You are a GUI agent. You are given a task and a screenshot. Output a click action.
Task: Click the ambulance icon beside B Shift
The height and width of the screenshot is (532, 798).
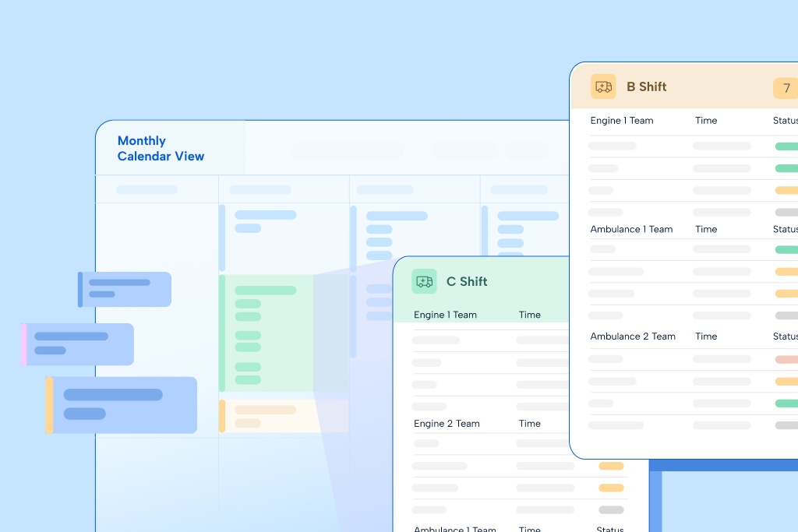pyautogui.click(x=603, y=86)
